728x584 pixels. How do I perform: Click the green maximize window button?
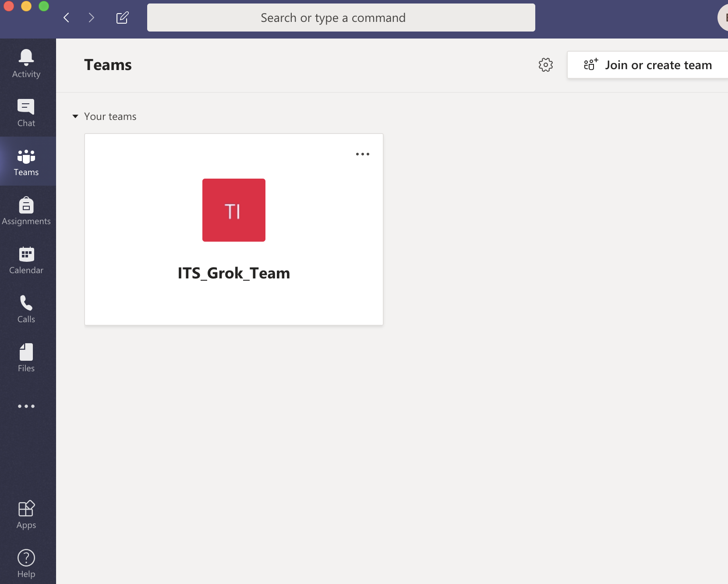(44, 6)
